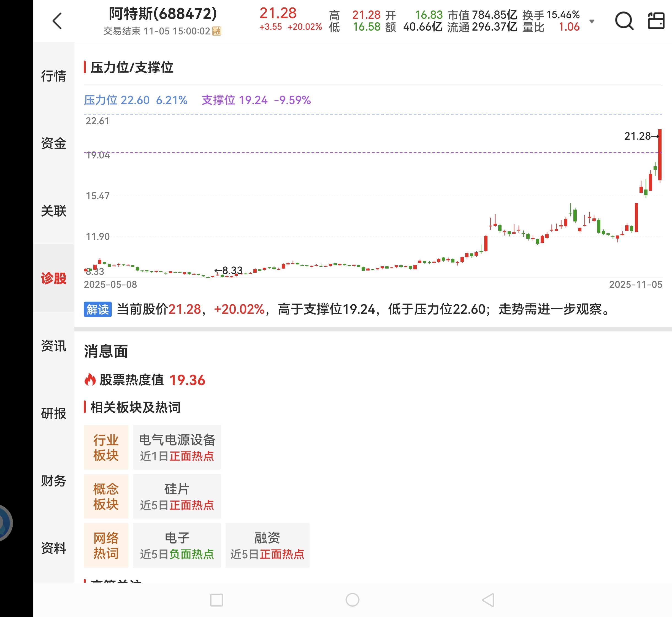Select the 硅片 concept sector tag
This screenshot has width=672, height=617.
coord(177,496)
